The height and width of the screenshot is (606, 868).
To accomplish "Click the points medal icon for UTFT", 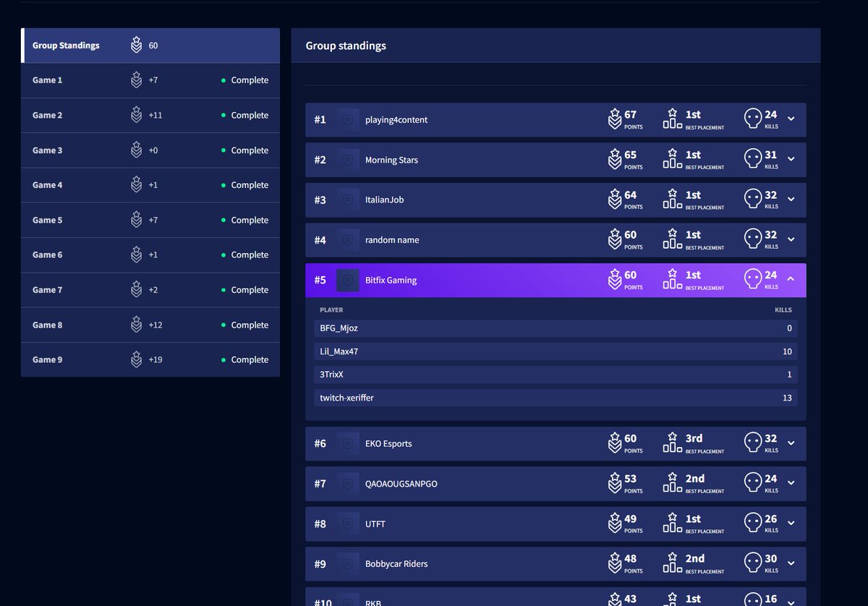I will click(615, 524).
